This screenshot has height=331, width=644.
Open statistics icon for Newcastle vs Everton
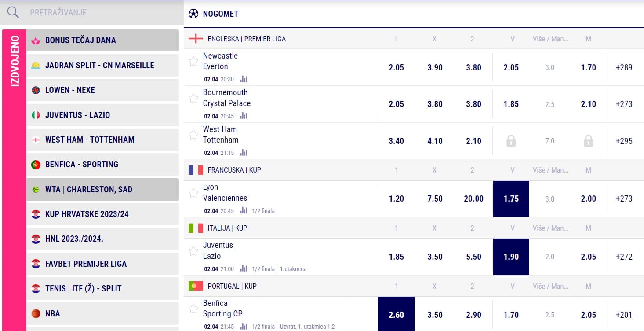point(244,79)
